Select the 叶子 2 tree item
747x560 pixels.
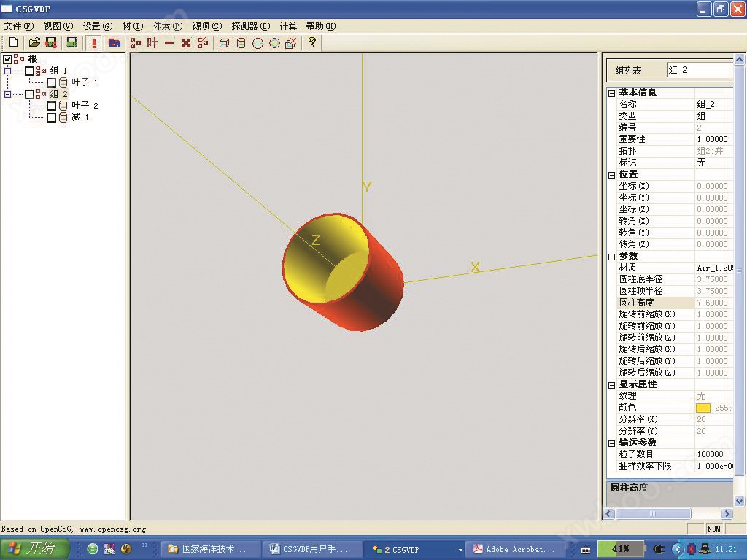pyautogui.click(x=85, y=106)
